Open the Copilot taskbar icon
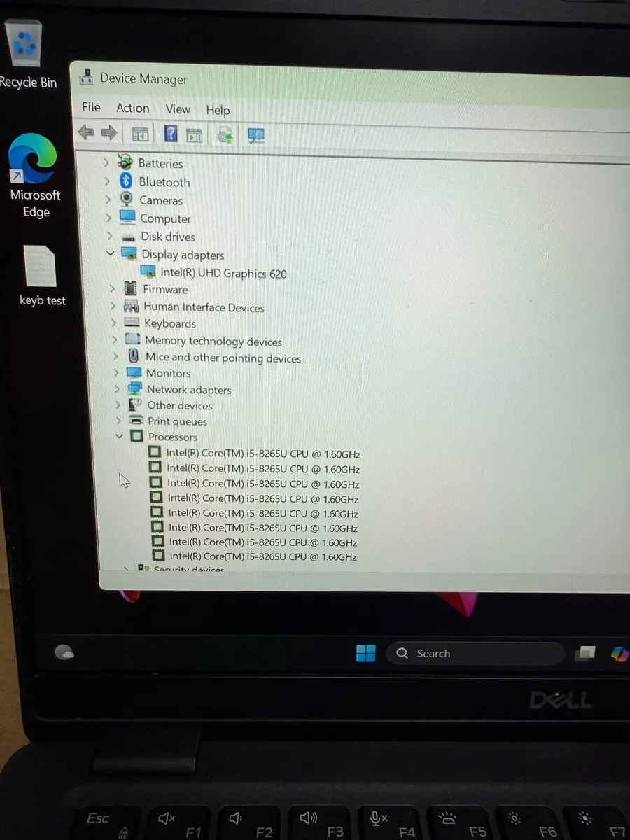The height and width of the screenshot is (840, 630). pyautogui.click(x=619, y=654)
